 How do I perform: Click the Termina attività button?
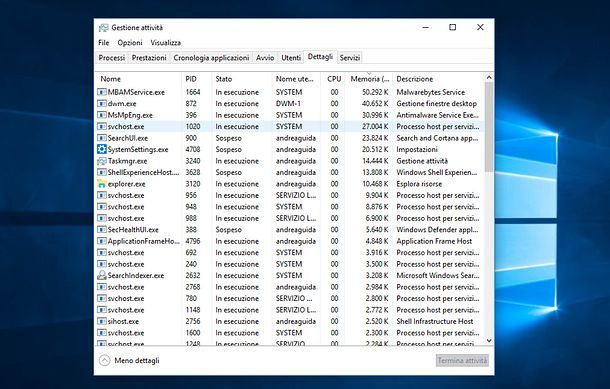(x=462, y=361)
